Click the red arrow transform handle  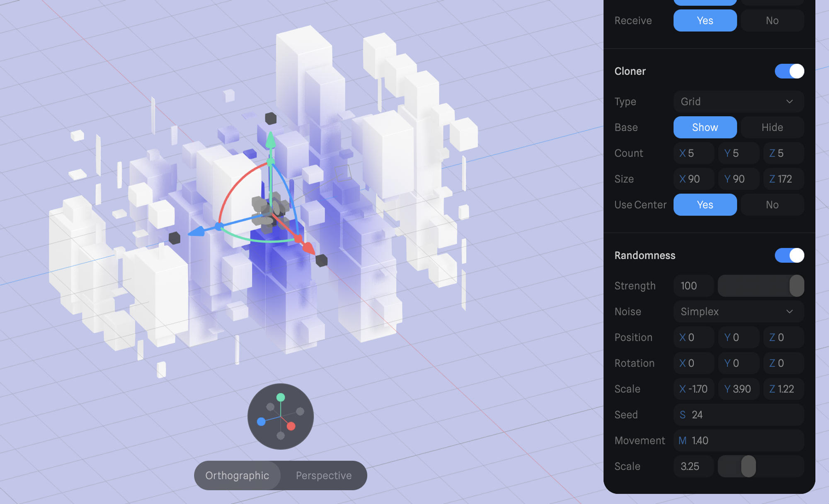[308, 247]
